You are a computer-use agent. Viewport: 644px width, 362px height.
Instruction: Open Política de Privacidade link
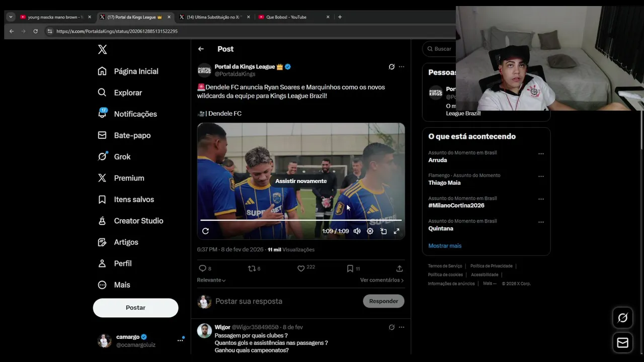(x=491, y=266)
